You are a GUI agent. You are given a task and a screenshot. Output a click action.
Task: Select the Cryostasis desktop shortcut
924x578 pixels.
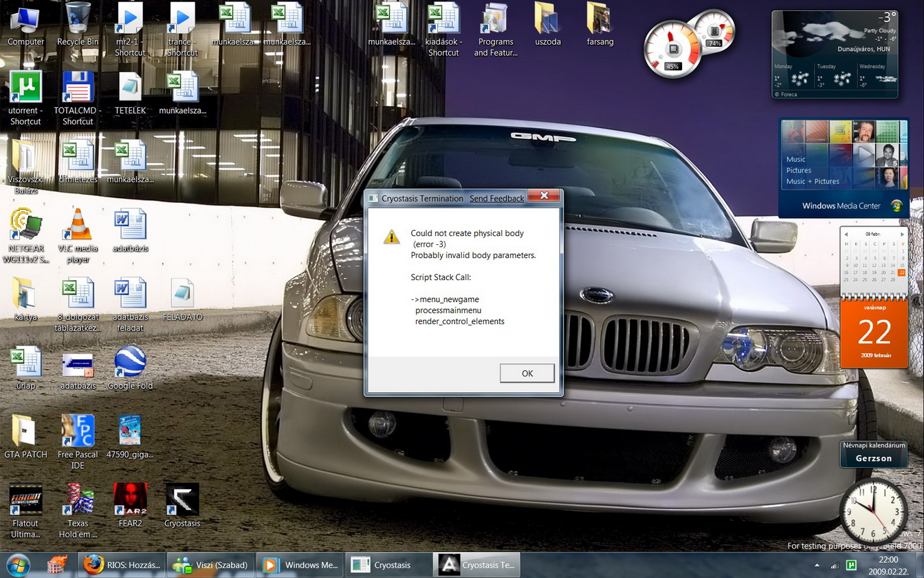coord(182,506)
